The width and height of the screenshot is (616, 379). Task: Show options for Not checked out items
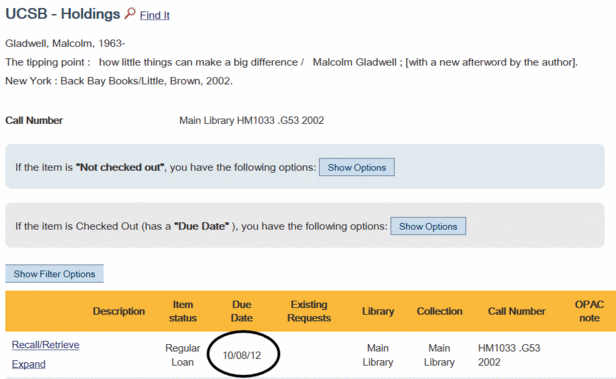(x=357, y=167)
